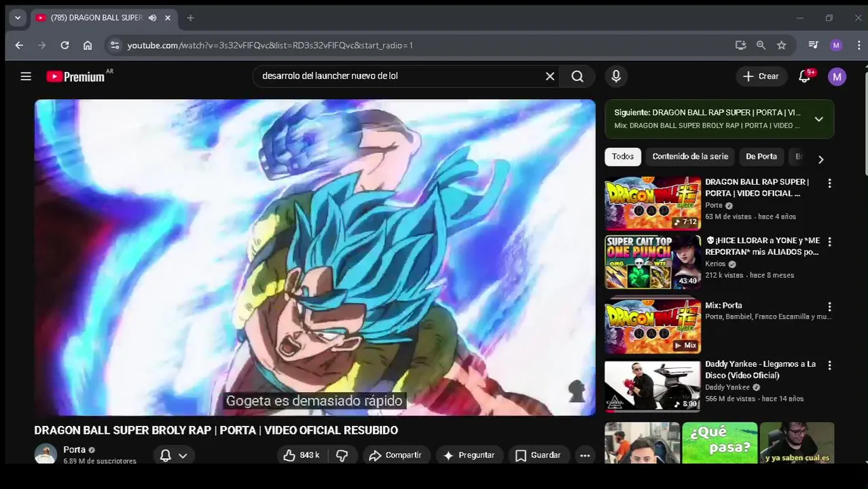Screen dimensions: 868x489
Task: Open the browser home page
Action: 88,46
